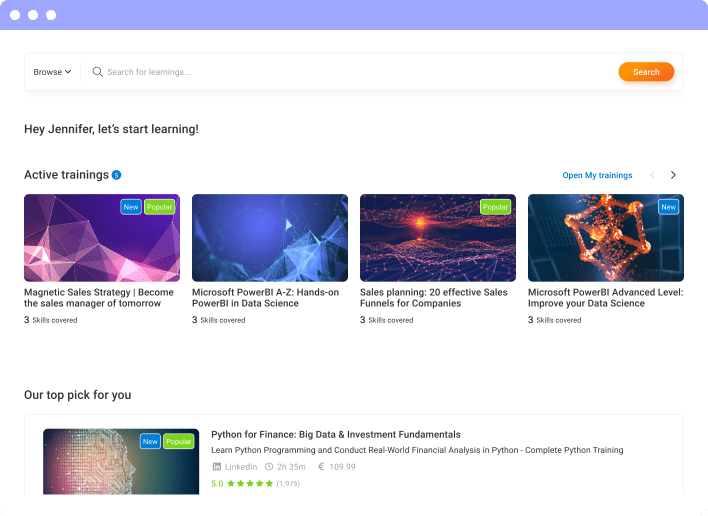Click the Learn Python Programming description text
This screenshot has width=708, height=516.
pos(417,450)
